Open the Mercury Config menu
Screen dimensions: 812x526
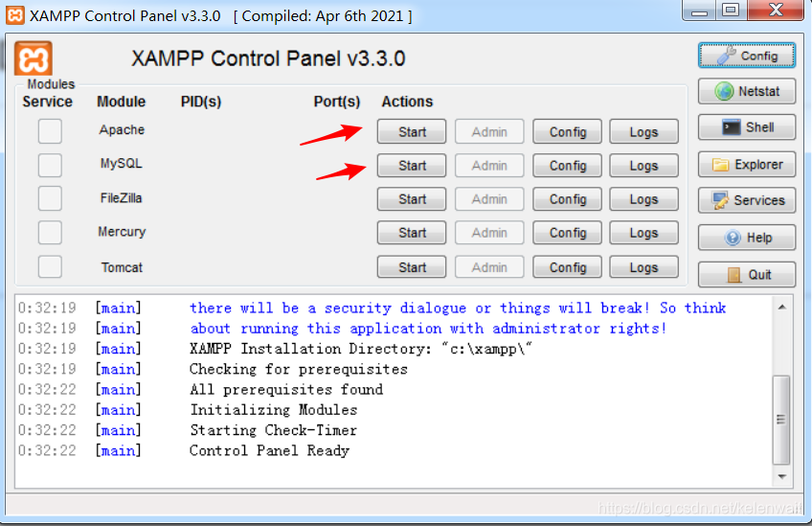point(568,233)
